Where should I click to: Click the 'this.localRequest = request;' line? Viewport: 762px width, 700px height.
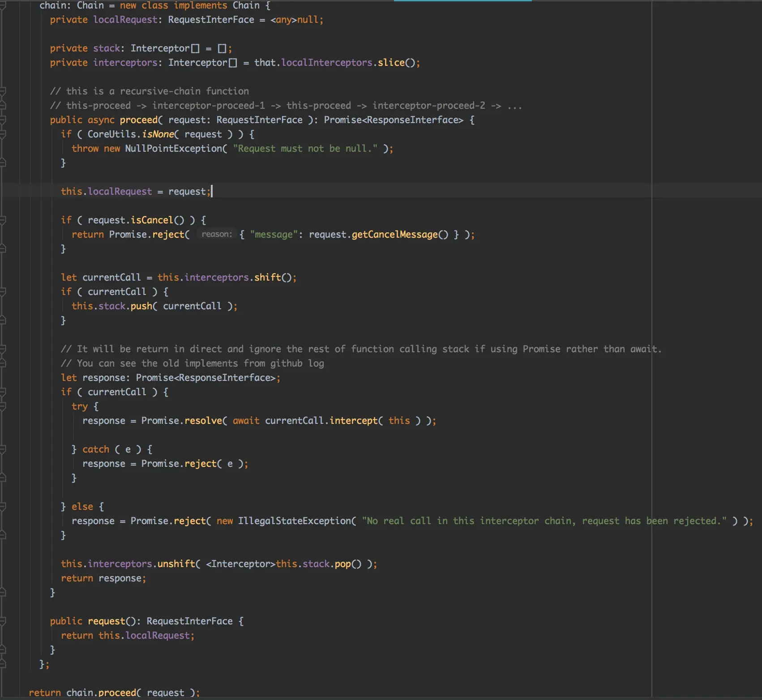(x=136, y=191)
